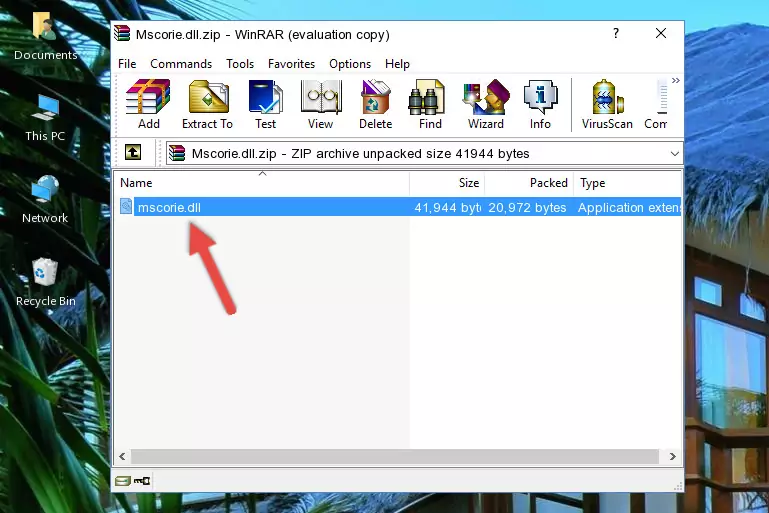The height and width of the screenshot is (513, 769).
Task: Run the Test archive tool
Action: pyautogui.click(x=265, y=104)
